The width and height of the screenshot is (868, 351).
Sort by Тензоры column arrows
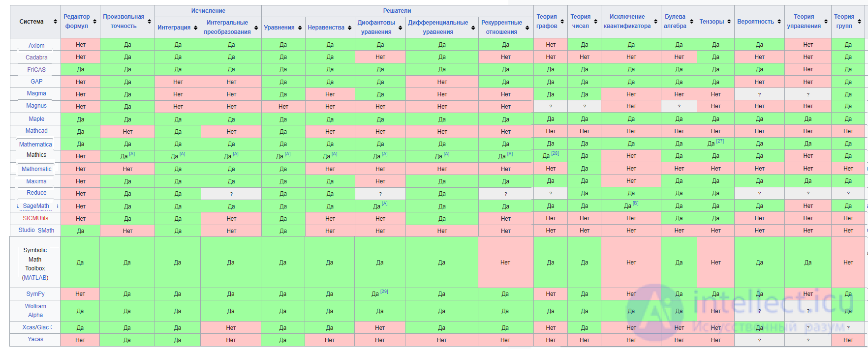click(x=729, y=22)
